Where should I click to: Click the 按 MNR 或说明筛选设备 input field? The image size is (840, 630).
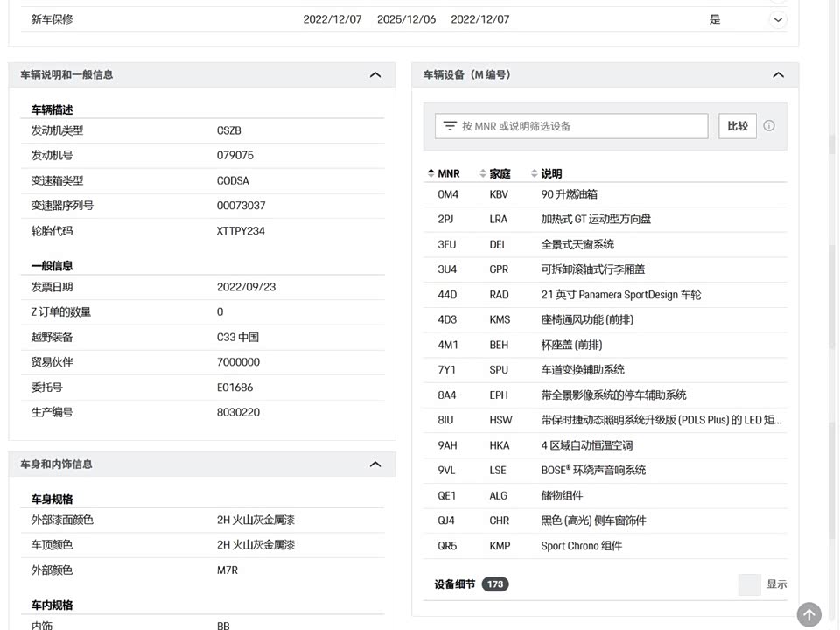coord(577,126)
